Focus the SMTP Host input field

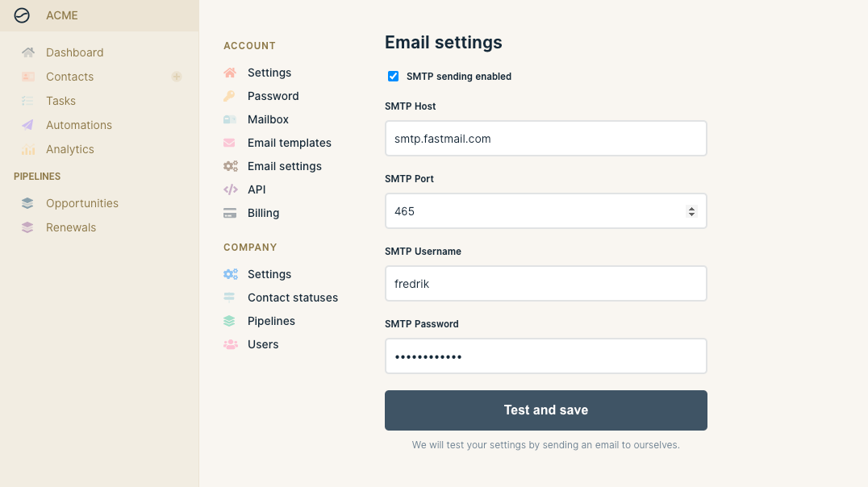546,139
